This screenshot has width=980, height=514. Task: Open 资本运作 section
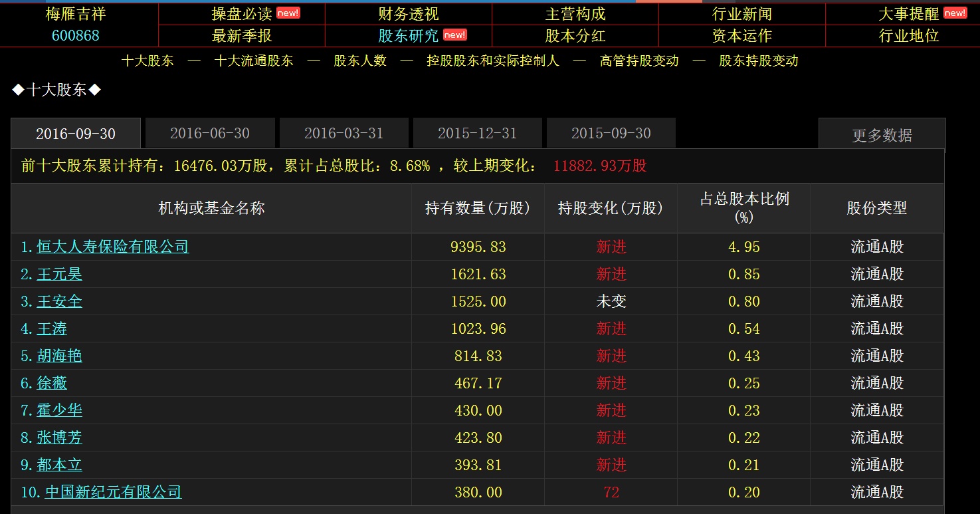click(742, 36)
